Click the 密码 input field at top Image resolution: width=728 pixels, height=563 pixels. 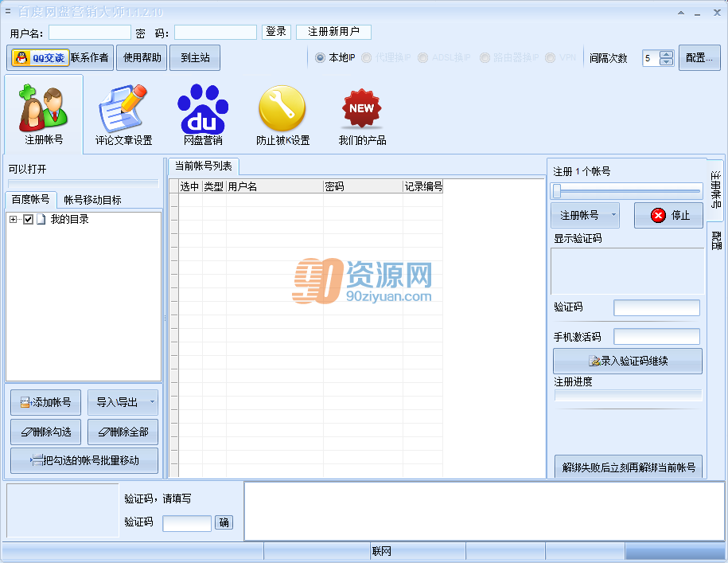[x=216, y=32]
